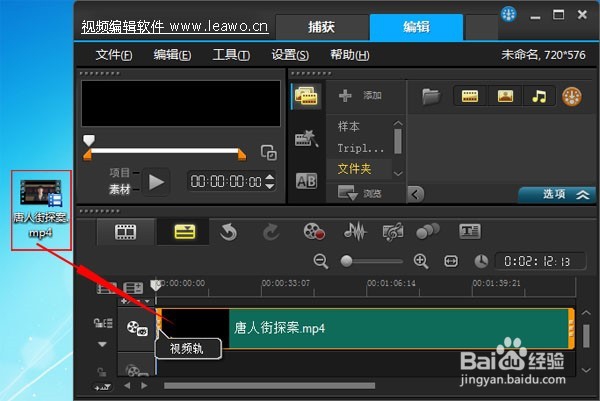This screenshot has width=600, height=401.
Task: Open the instant project/effects wand icon
Action: coord(306,139)
